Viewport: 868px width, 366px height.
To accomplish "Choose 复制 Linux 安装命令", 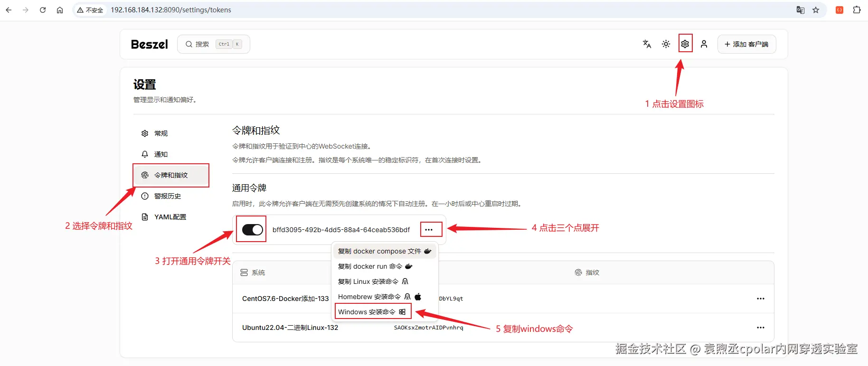I will (384, 282).
